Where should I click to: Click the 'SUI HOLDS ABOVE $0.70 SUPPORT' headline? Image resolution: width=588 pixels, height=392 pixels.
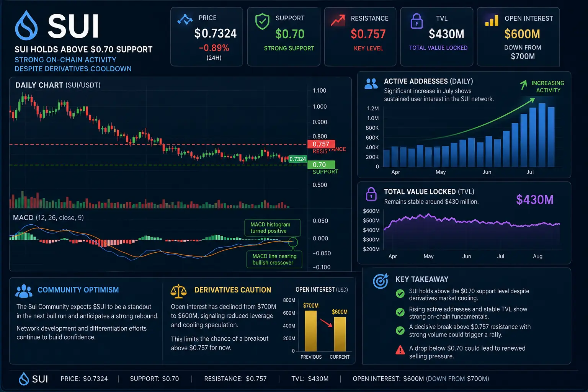[x=83, y=49]
